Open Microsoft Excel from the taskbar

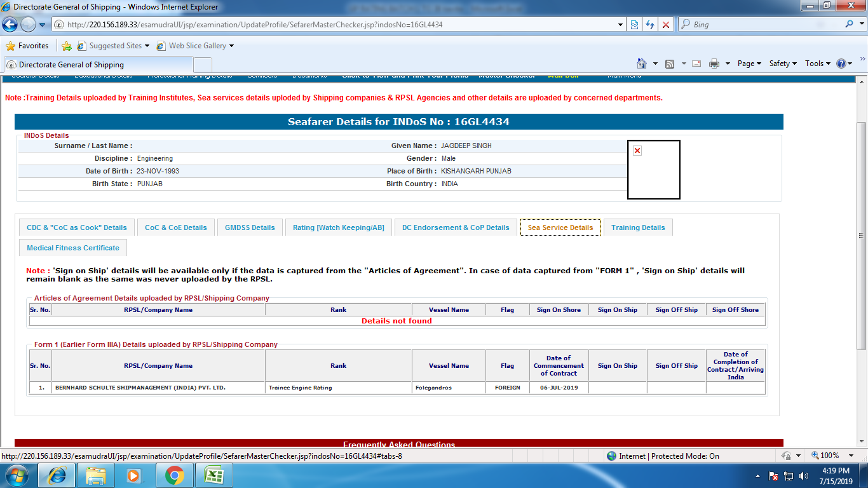point(213,475)
